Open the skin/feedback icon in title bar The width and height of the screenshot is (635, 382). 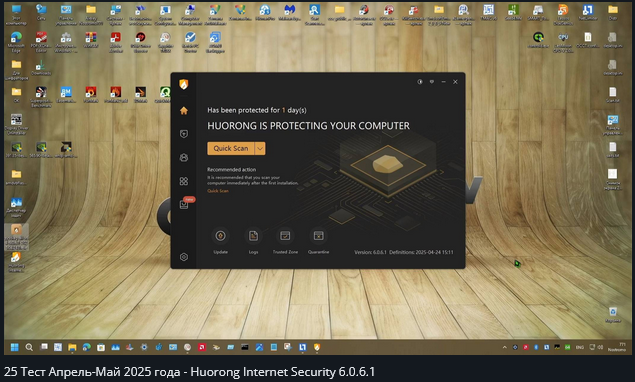(x=432, y=82)
